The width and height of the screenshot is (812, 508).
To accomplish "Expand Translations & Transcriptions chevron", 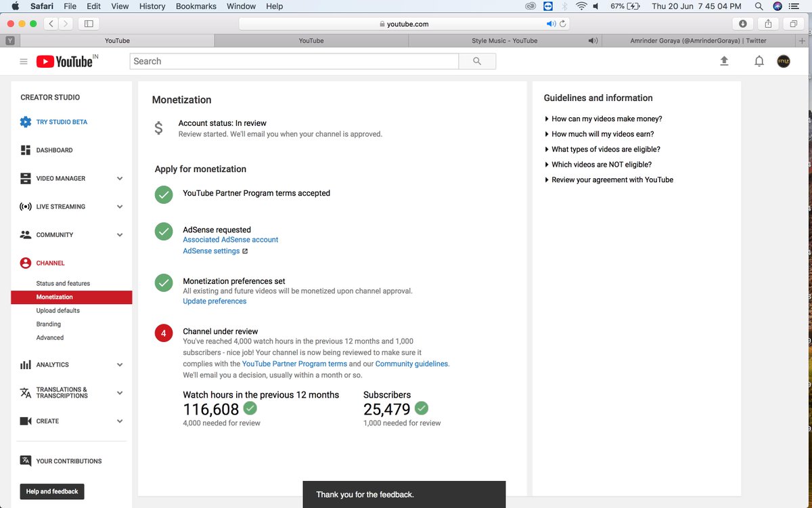I will (120, 393).
